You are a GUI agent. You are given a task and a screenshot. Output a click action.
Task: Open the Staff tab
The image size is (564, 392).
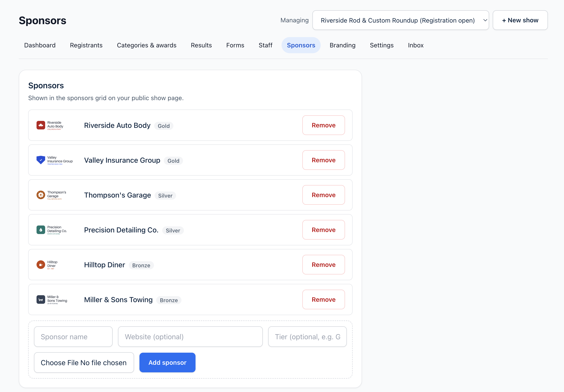coord(265,45)
